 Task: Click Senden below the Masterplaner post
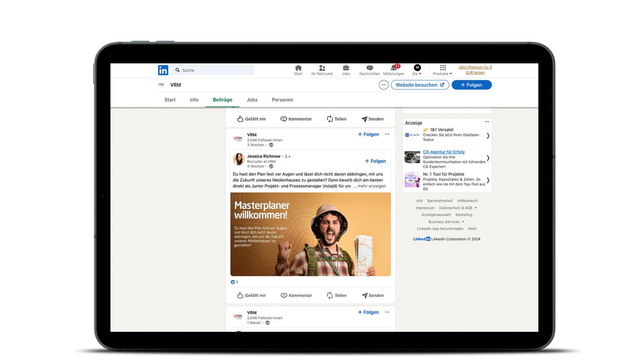coord(373,295)
